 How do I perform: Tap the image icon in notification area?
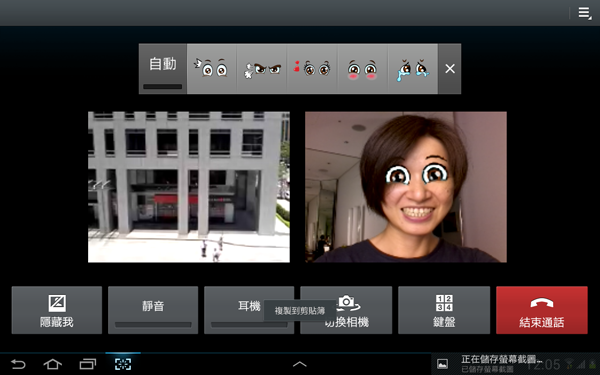[x=443, y=364]
